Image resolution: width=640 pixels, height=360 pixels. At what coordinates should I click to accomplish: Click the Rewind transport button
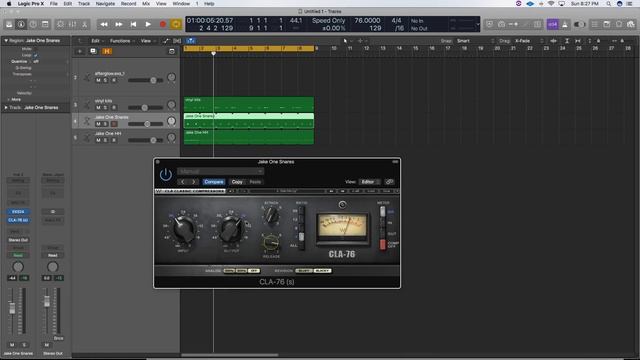[x=104, y=24]
